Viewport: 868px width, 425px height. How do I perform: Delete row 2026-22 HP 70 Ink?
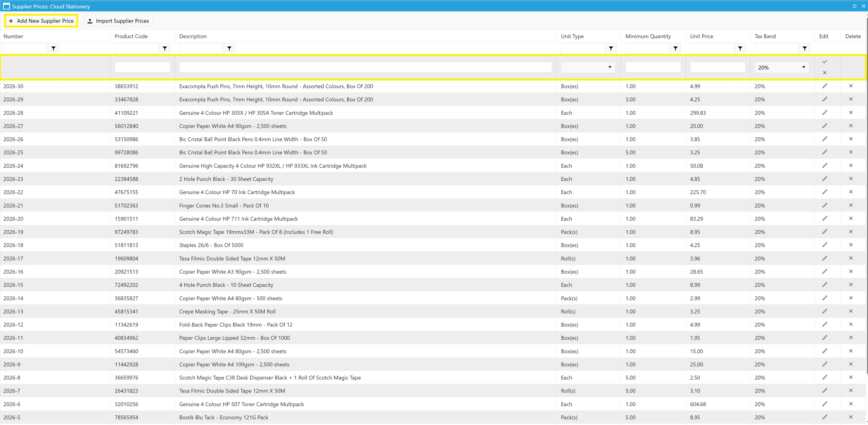point(851,192)
